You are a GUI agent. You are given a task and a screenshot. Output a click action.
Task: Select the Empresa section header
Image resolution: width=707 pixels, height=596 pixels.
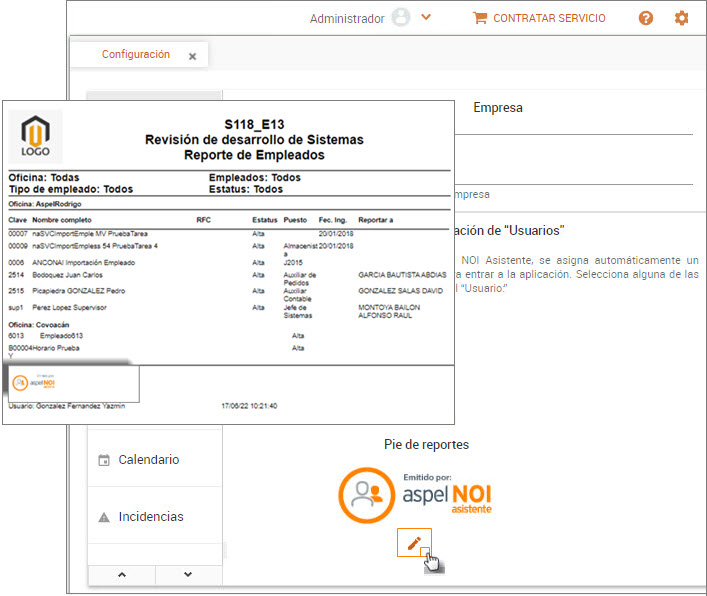pyautogui.click(x=497, y=108)
